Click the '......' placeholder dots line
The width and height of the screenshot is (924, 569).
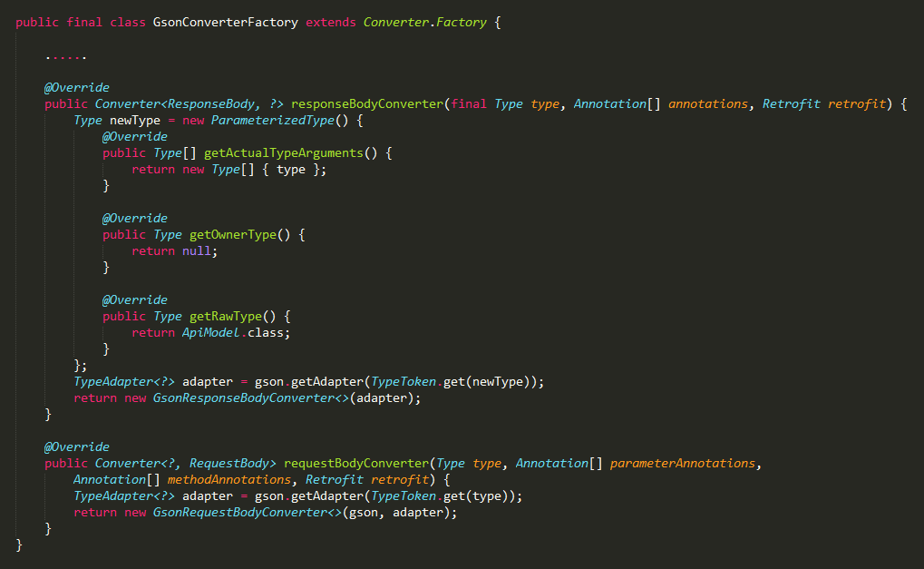click(66, 56)
